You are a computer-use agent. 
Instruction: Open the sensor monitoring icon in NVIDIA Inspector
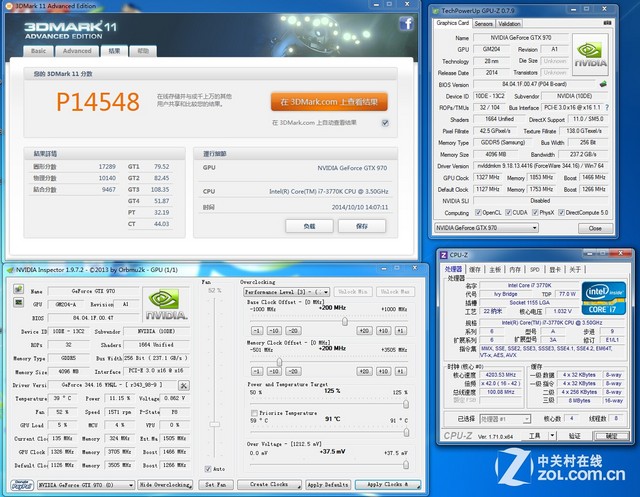tap(18, 302)
